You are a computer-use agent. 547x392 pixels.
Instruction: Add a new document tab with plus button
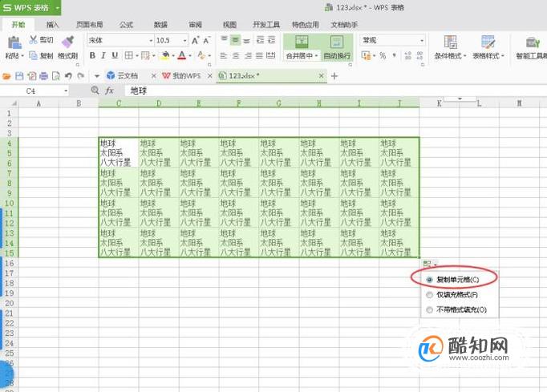pyautogui.click(x=334, y=75)
